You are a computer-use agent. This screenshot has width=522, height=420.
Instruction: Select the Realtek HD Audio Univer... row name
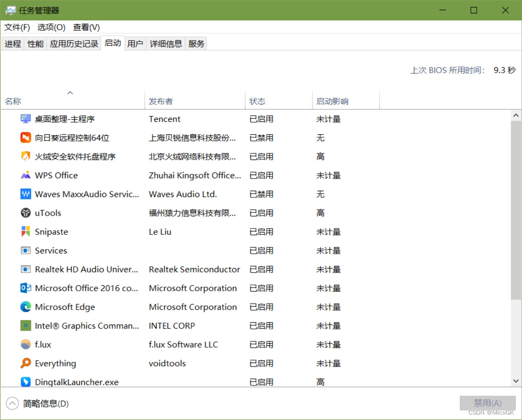tap(86, 269)
